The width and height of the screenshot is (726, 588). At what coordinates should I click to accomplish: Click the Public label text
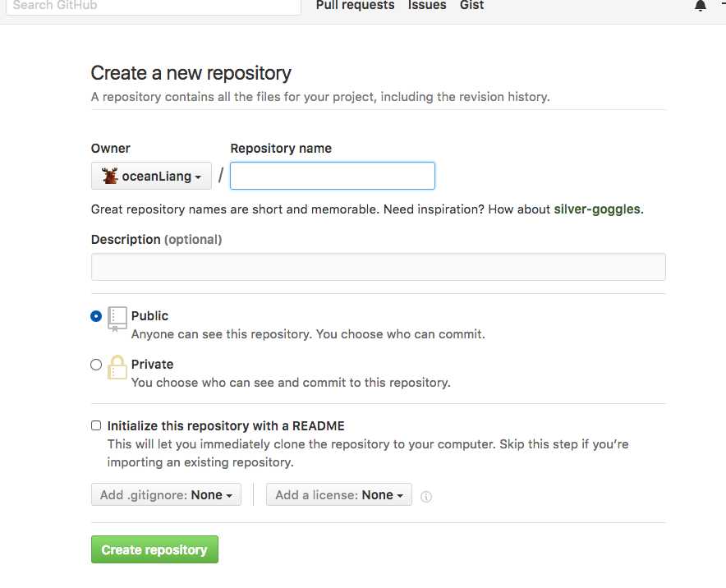click(x=149, y=315)
